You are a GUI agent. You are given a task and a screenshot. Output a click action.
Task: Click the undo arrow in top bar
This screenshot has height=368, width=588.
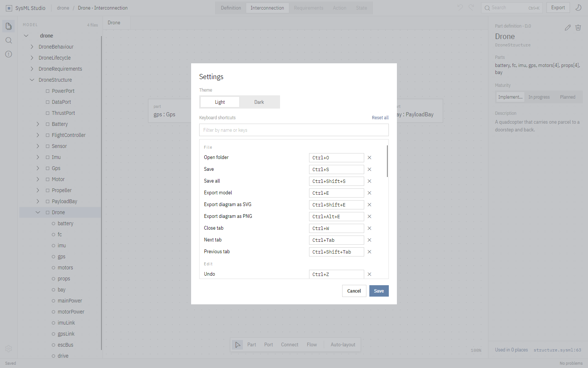[460, 8]
